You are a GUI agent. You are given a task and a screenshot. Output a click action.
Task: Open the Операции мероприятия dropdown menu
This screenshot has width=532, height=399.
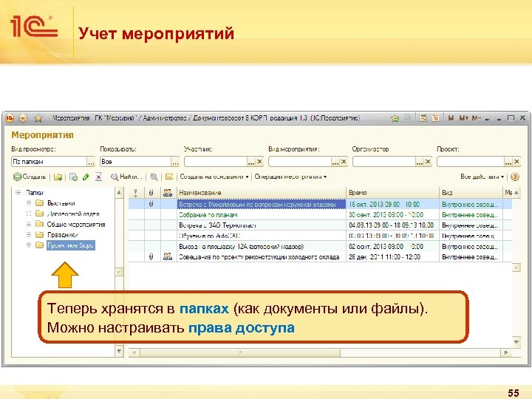pyautogui.click(x=290, y=177)
